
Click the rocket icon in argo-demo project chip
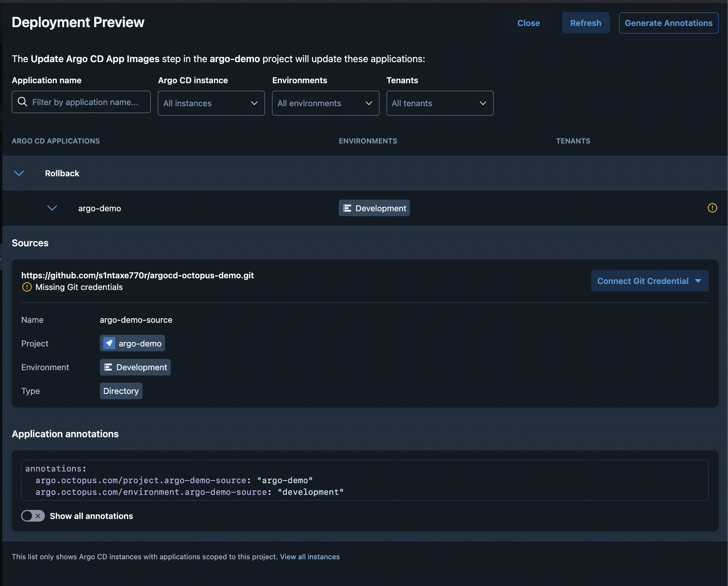[109, 343]
